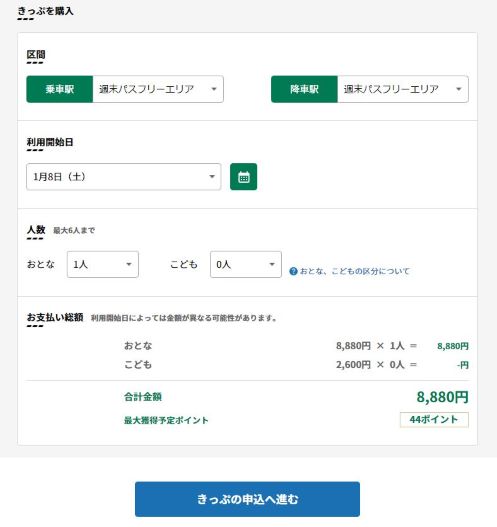
Task: Click the -円 child subtotal value
Action: [463, 365]
